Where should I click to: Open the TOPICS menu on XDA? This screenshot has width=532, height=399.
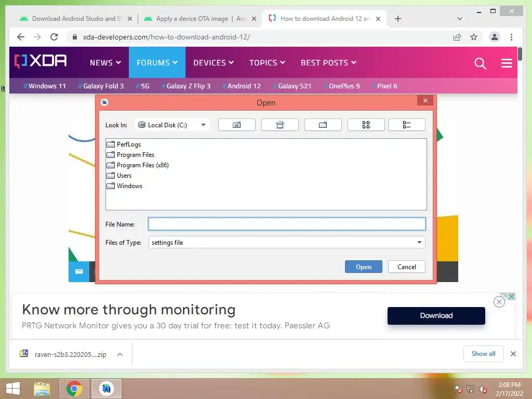[267, 63]
